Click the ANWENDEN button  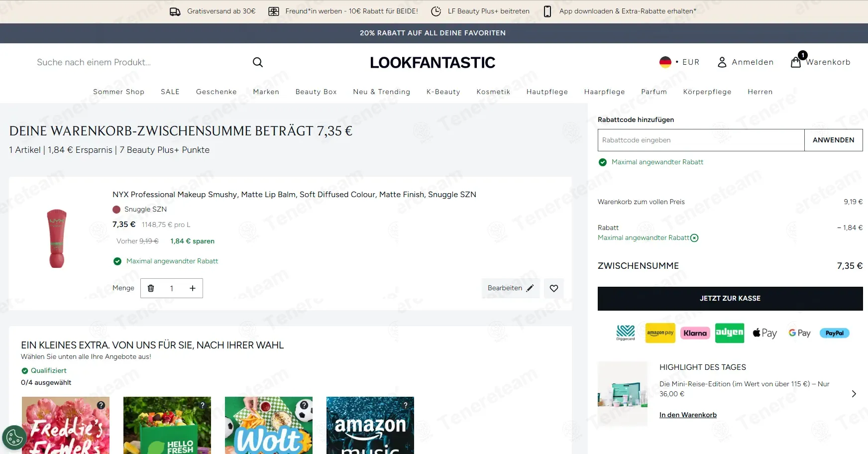[834, 140]
